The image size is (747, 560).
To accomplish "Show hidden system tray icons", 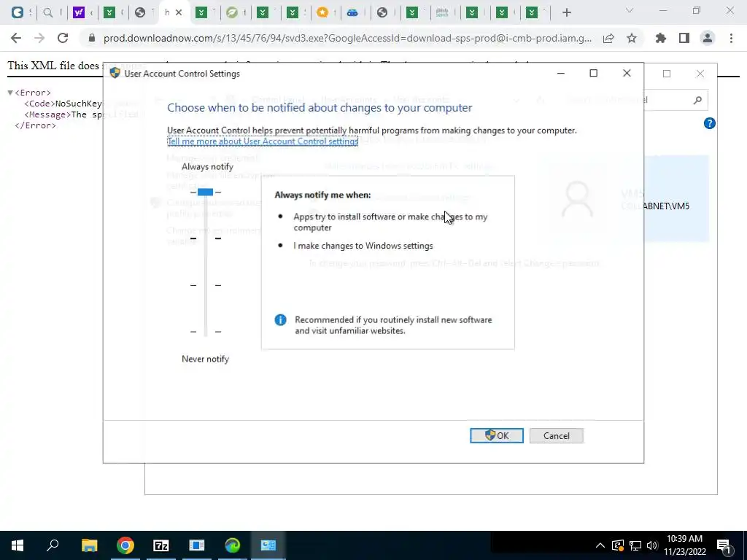I will pyautogui.click(x=600, y=545).
